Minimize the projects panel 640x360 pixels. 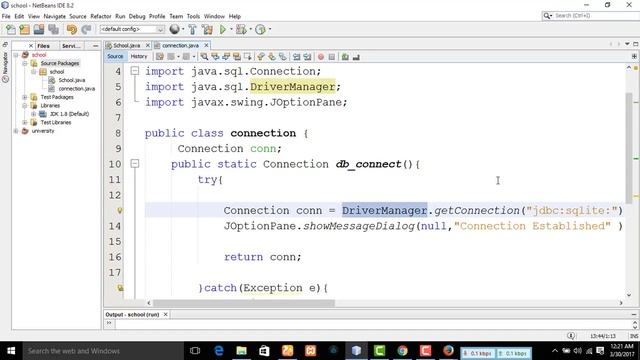point(96,46)
